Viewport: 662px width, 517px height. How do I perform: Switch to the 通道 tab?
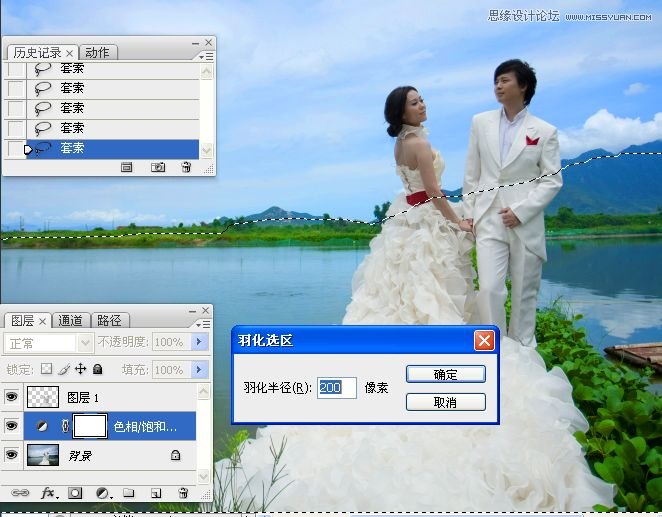coord(70,321)
